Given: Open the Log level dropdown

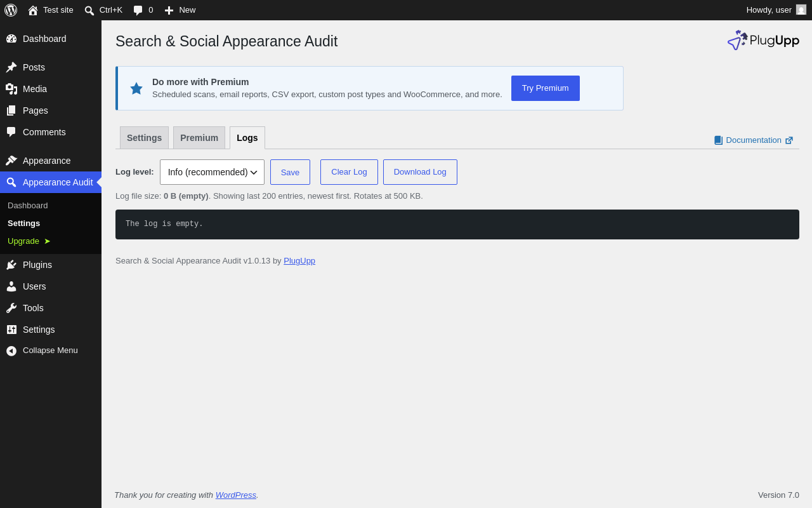Looking at the screenshot, I should (x=212, y=172).
